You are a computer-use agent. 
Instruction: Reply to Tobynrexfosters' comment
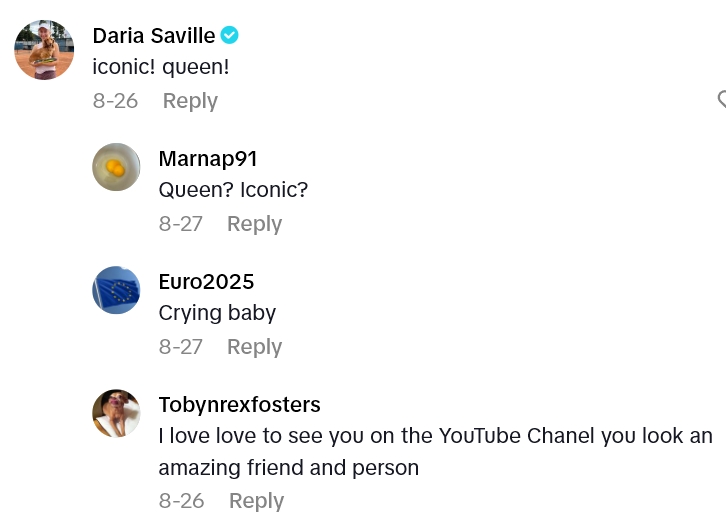click(256, 501)
